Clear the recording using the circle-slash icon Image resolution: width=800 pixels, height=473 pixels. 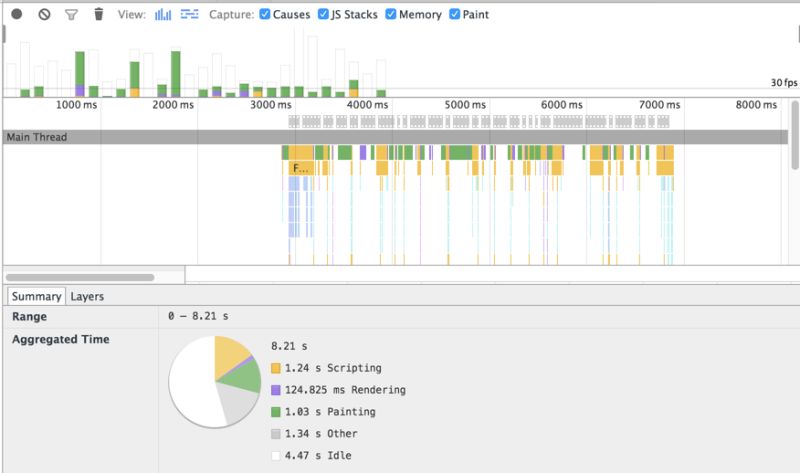(x=44, y=14)
